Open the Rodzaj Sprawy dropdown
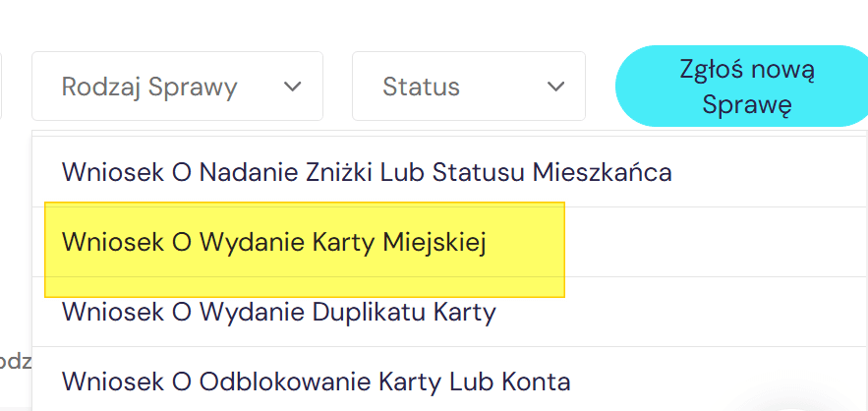The image size is (868, 411). (x=177, y=87)
